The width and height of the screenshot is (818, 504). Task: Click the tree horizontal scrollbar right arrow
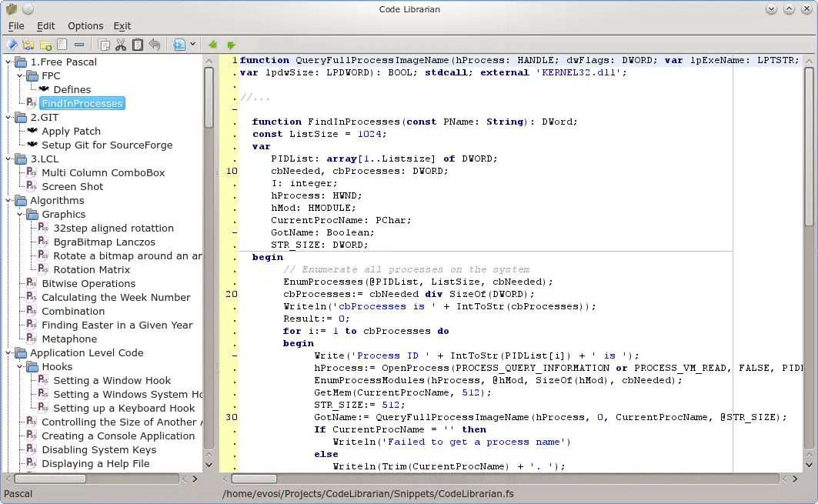tap(195, 479)
